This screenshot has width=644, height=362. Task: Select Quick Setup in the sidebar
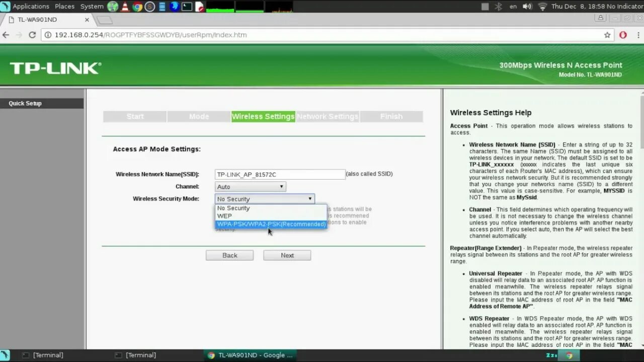42,103
